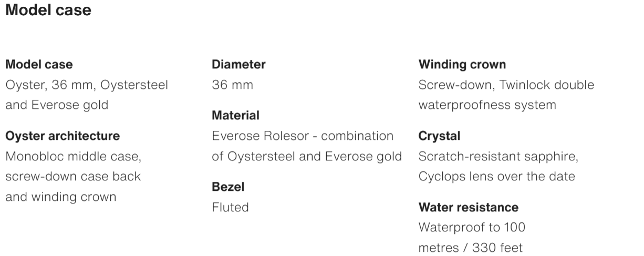Image resolution: width=644 pixels, height=256 pixels.
Task: Click the "Bezel" label
Action: (x=228, y=187)
